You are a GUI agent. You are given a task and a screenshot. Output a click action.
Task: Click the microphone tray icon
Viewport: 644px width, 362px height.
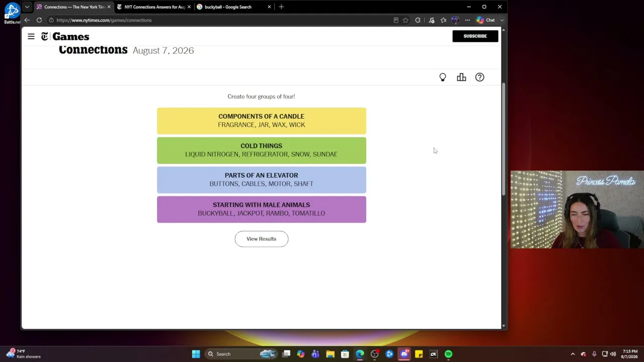(x=594, y=354)
